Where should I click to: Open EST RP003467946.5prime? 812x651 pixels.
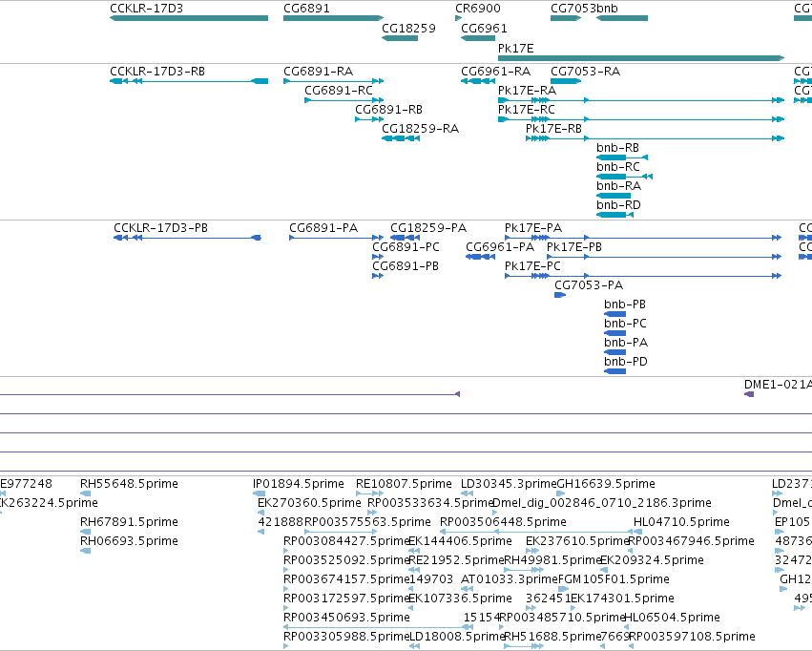click(x=691, y=542)
